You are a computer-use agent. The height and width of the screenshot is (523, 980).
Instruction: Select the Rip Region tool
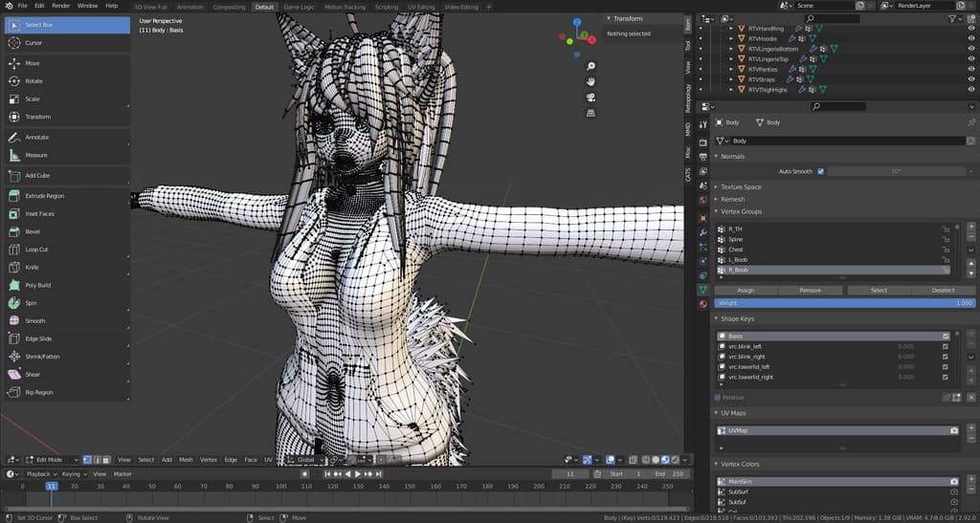[x=38, y=392]
